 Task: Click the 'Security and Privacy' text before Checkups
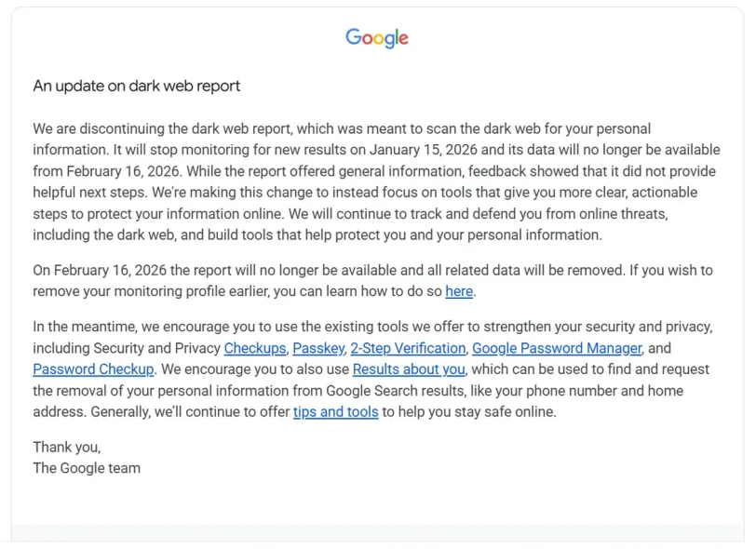156,348
